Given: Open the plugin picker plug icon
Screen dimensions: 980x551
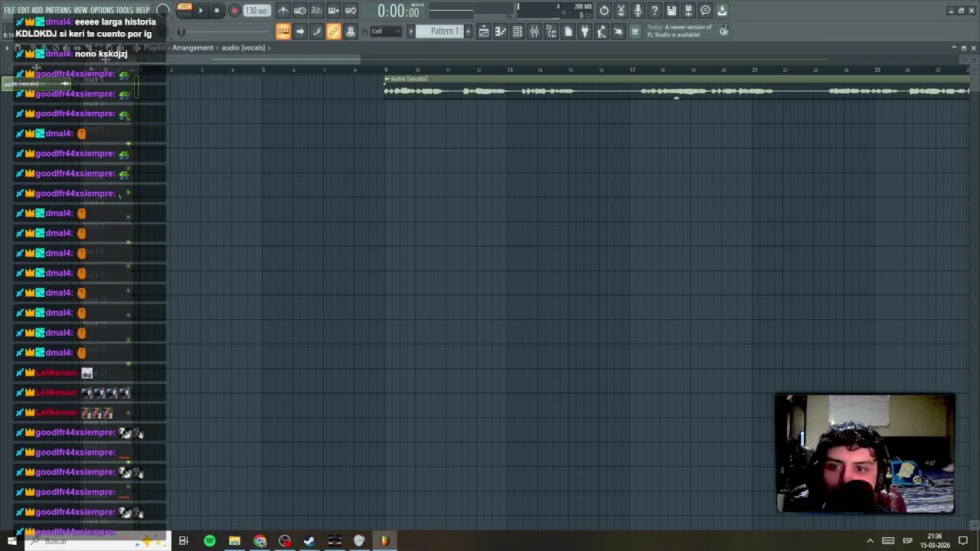Looking at the screenshot, I should coord(585,31).
